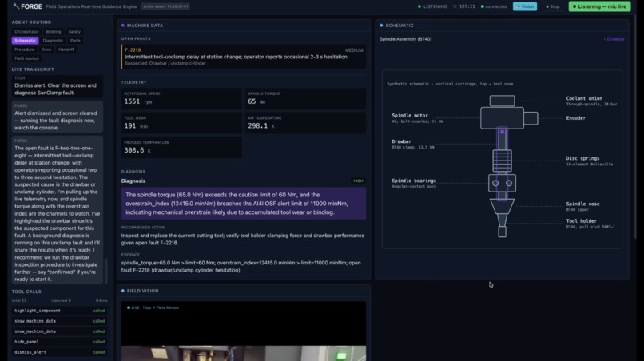Click the Machine Data panel header dot

coord(123,26)
